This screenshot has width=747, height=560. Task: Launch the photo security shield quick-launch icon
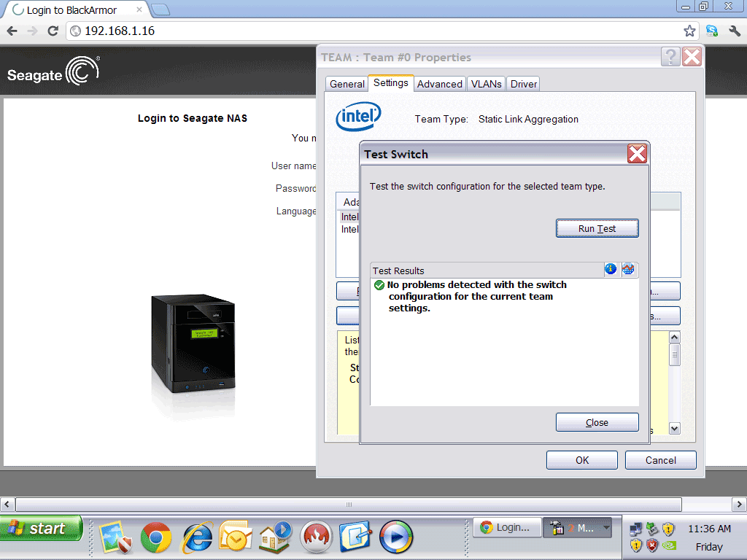116,537
